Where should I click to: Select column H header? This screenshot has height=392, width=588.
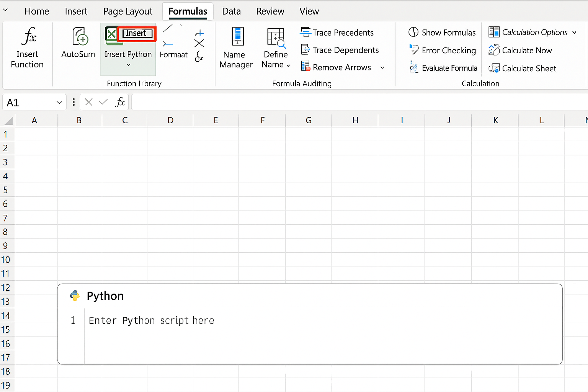(x=355, y=120)
